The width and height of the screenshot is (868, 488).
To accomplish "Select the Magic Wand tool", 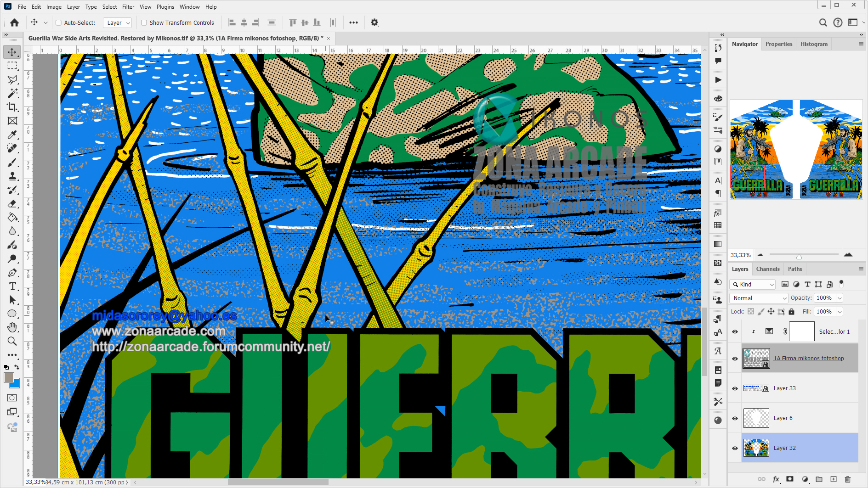I will [x=12, y=93].
